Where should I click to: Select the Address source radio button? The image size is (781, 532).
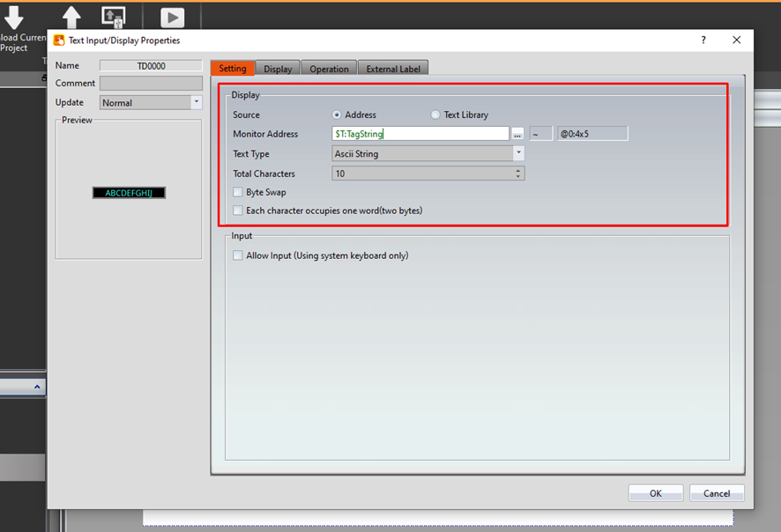pyautogui.click(x=337, y=115)
